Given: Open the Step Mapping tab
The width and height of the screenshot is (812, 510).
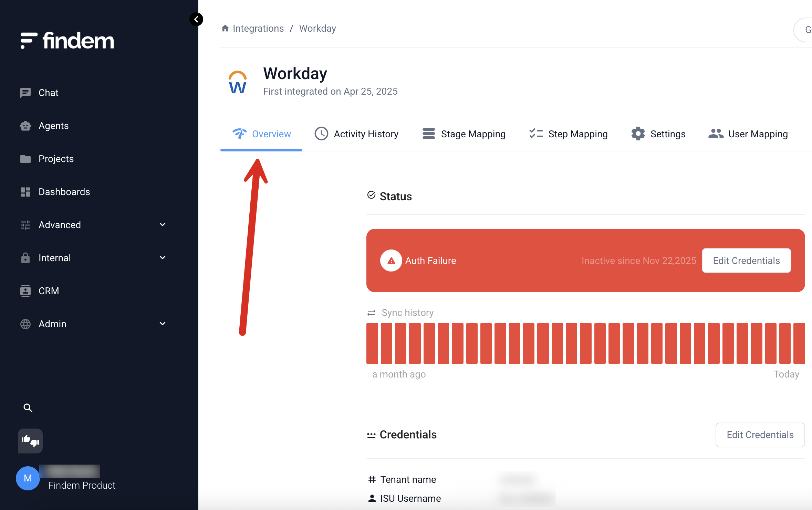Looking at the screenshot, I should click(x=568, y=134).
